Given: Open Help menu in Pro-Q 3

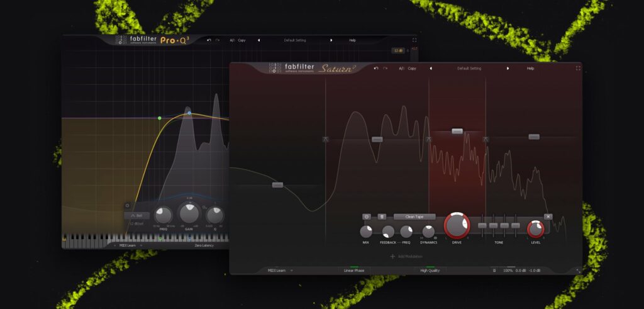Looking at the screenshot, I should coord(352,40).
